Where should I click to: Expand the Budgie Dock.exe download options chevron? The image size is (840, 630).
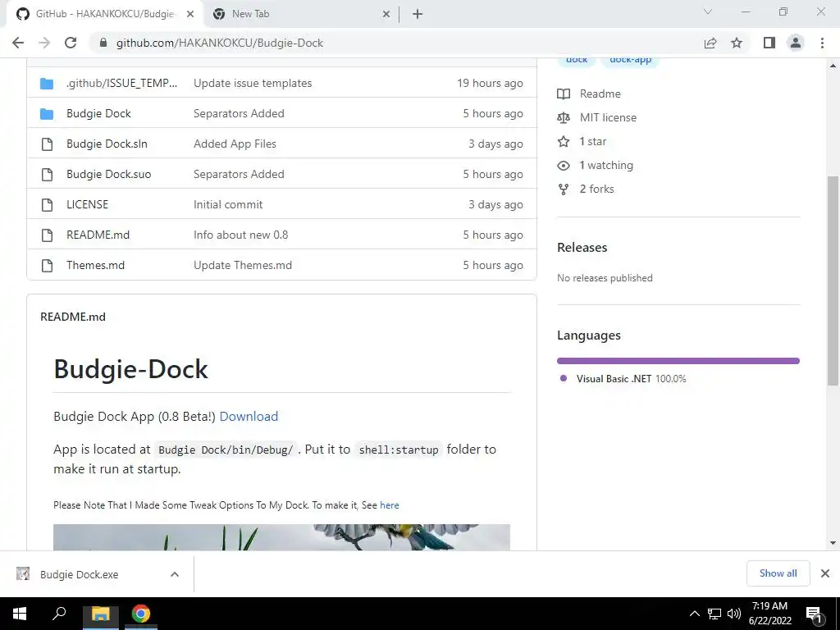[174, 574]
